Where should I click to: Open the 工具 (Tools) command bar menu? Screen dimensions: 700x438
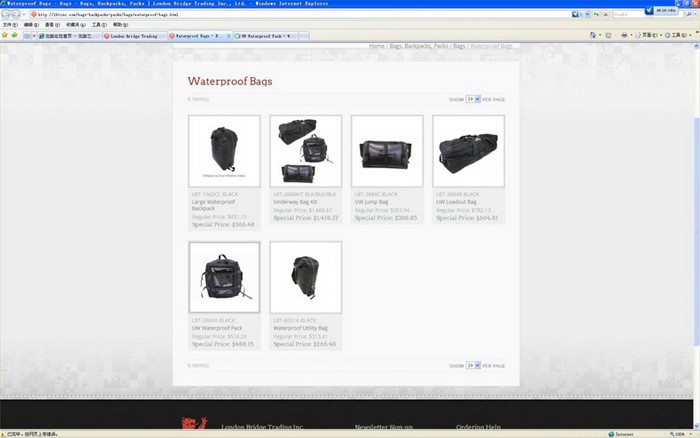678,35
